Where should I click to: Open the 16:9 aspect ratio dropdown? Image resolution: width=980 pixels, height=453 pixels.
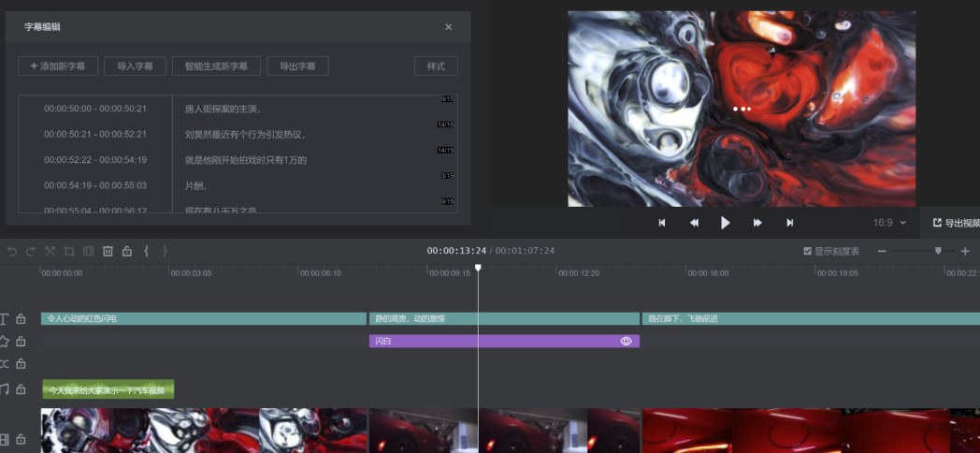click(x=889, y=223)
